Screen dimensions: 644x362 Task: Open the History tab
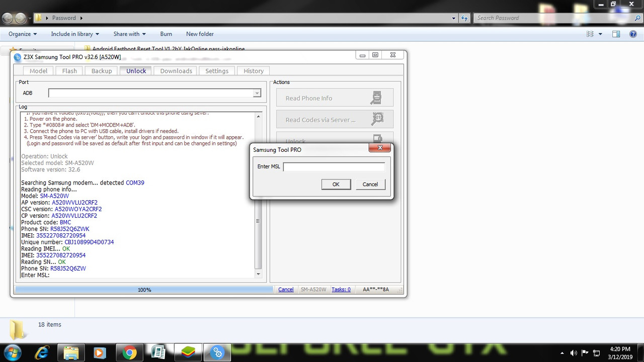(254, 71)
